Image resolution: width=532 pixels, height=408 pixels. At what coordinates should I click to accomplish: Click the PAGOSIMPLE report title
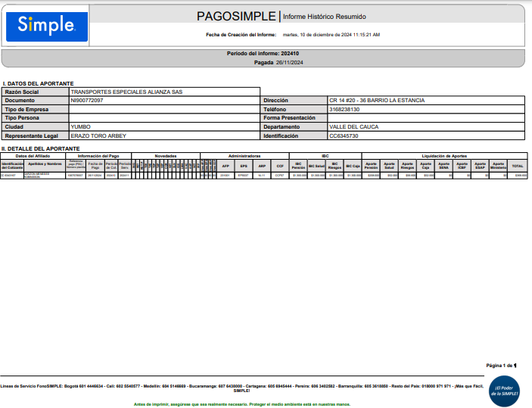(x=237, y=16)
